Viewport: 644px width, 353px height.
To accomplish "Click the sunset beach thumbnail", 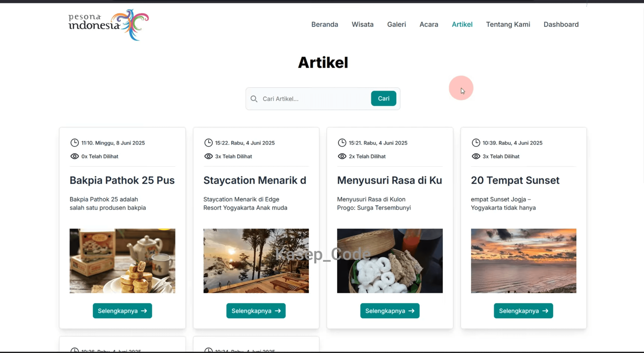I will pyautogui.click(x=523, y=261).
